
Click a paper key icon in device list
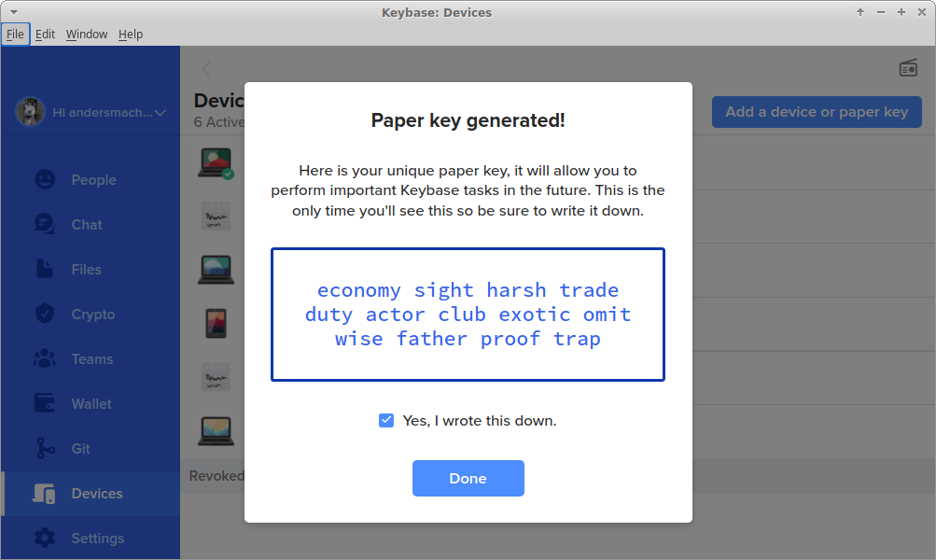point(216,216)
